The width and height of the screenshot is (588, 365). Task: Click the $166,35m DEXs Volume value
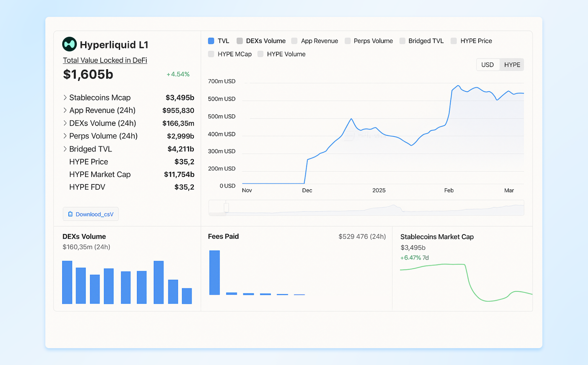click(x=178, y=123)
